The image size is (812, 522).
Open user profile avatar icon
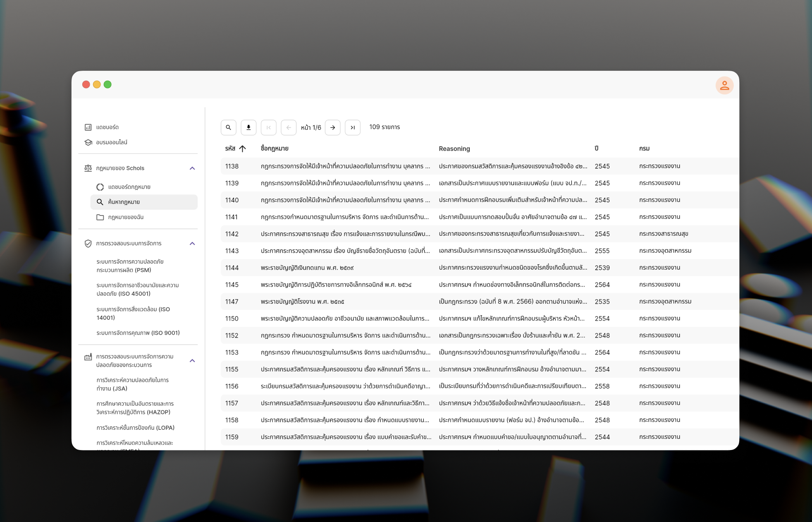click(x=724, y=86)
